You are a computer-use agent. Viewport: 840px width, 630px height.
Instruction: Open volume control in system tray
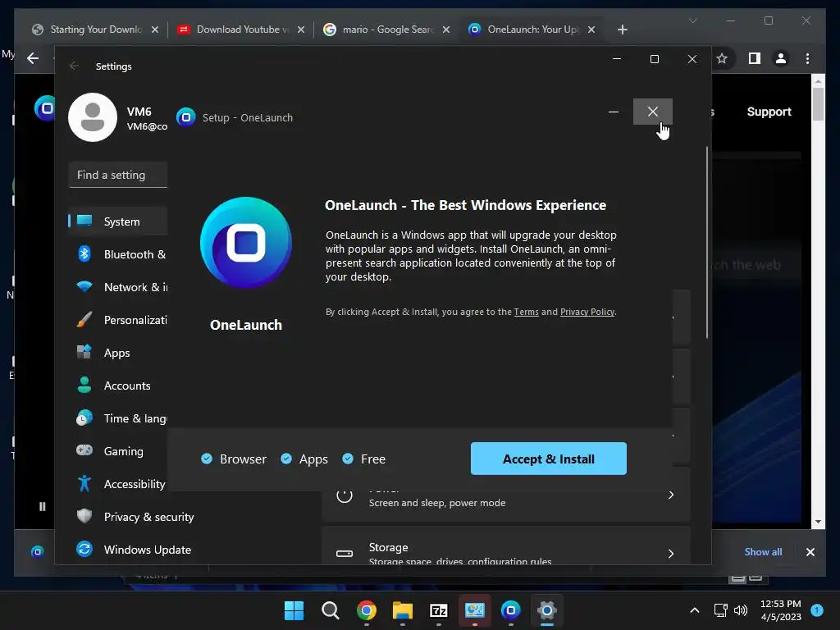click(x=741, y=610)
